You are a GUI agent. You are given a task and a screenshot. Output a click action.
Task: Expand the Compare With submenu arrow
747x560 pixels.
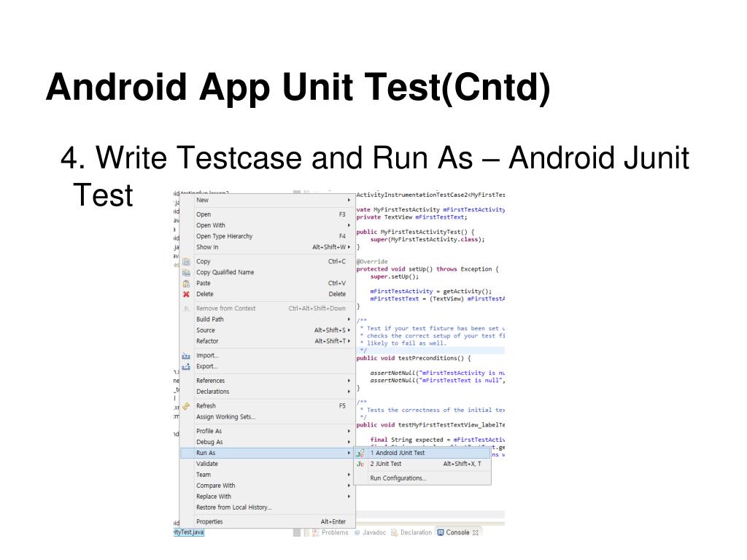tap(349, 486)
